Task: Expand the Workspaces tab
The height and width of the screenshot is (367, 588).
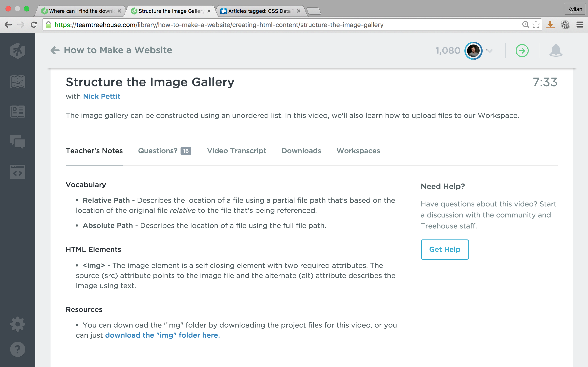Action: (358, 150)
